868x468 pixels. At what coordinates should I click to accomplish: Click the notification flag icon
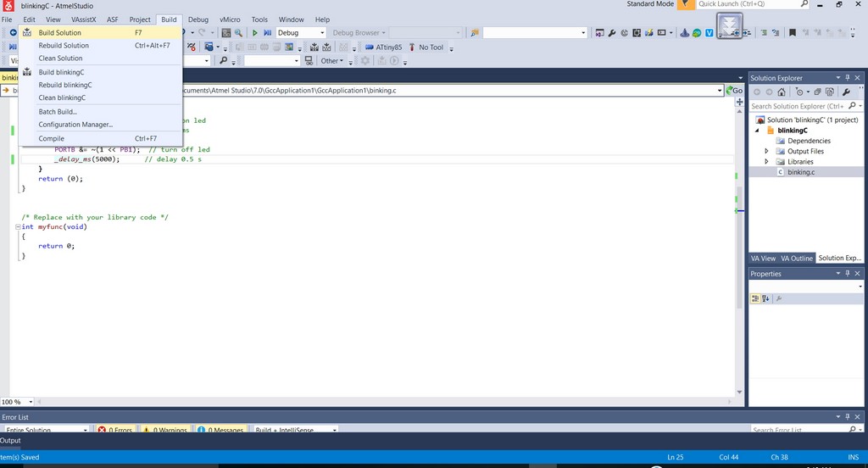685,4
